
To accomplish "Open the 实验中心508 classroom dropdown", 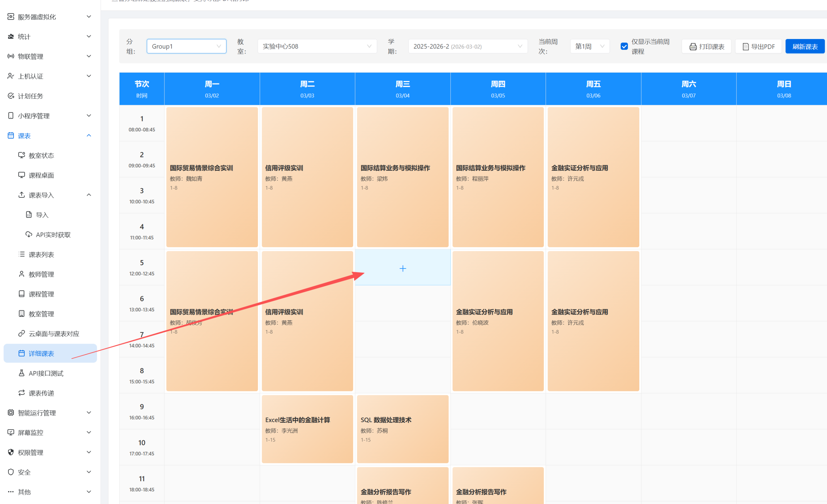I will [317, 46].
